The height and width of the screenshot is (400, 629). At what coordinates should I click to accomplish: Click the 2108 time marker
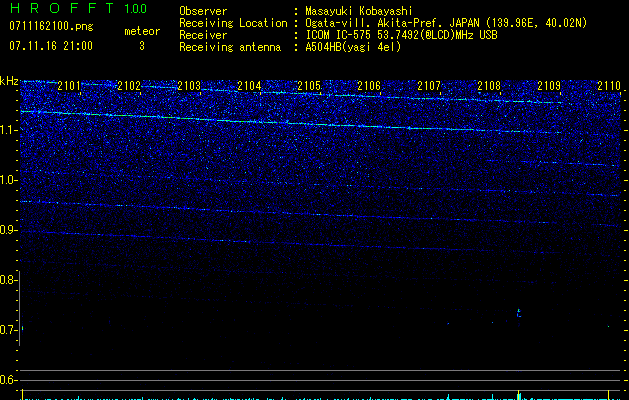coord(488,87)
